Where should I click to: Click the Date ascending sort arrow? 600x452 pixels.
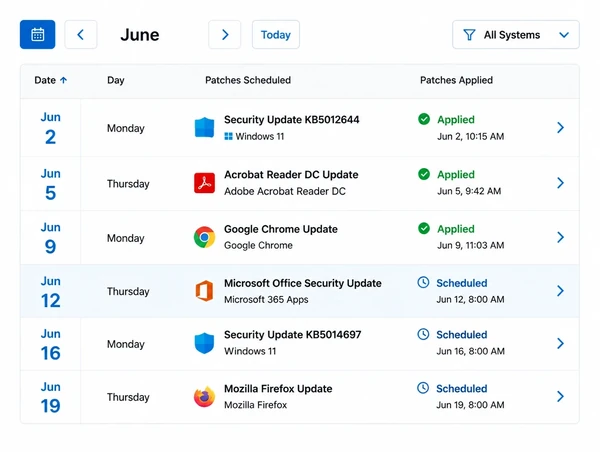(64, 80)
